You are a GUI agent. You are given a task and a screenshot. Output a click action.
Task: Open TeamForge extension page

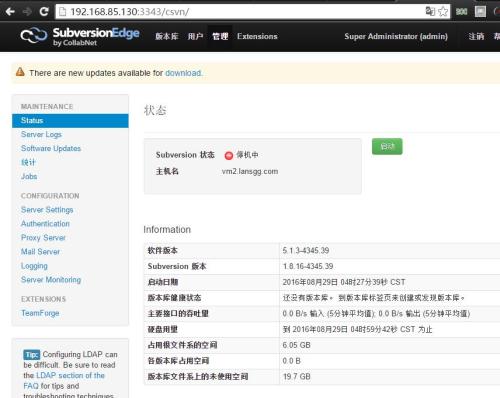[x=40, y=313]
